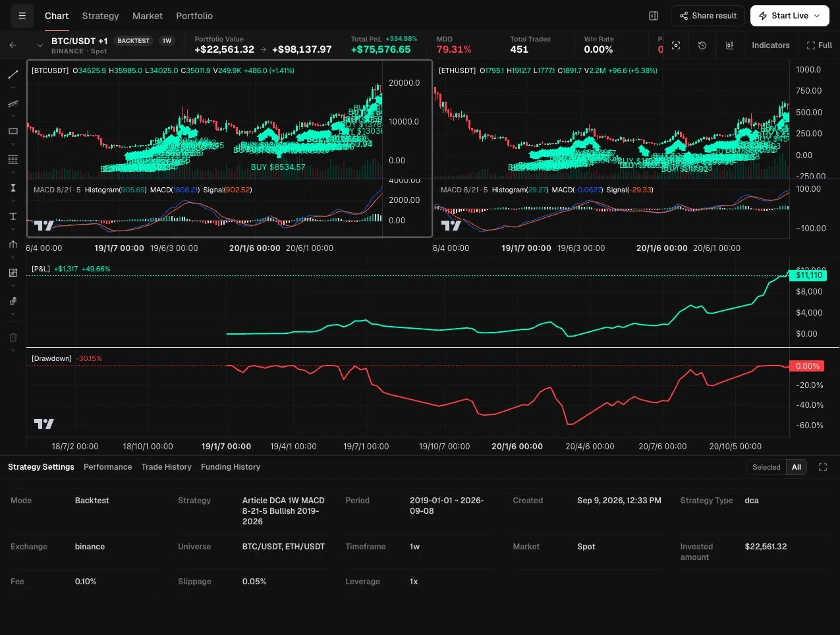The width and height of the screenshot is (840, 635).
Task: Open the Strategy tab
Action: [100, 16]
